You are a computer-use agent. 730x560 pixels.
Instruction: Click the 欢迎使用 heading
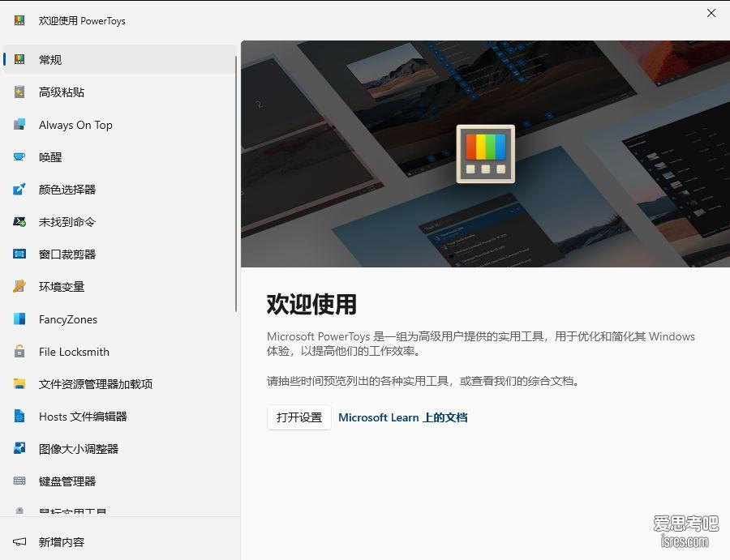[x=311, y=304]
